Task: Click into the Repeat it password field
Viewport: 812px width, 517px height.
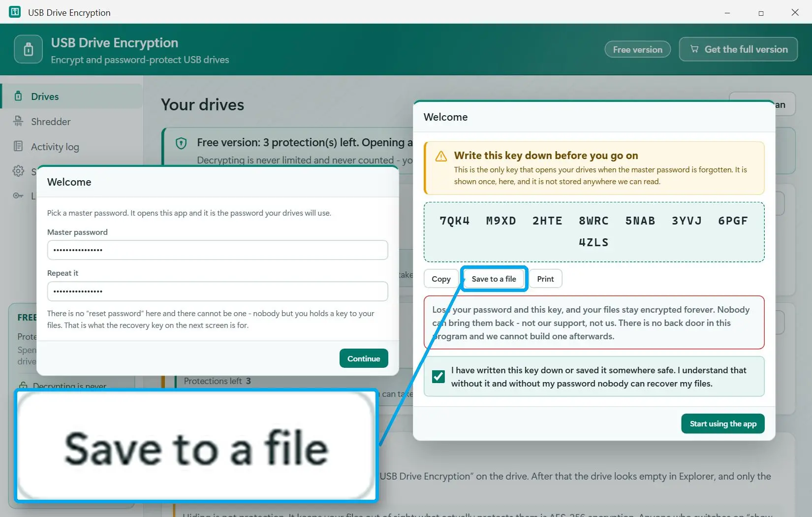Action: 218,291
